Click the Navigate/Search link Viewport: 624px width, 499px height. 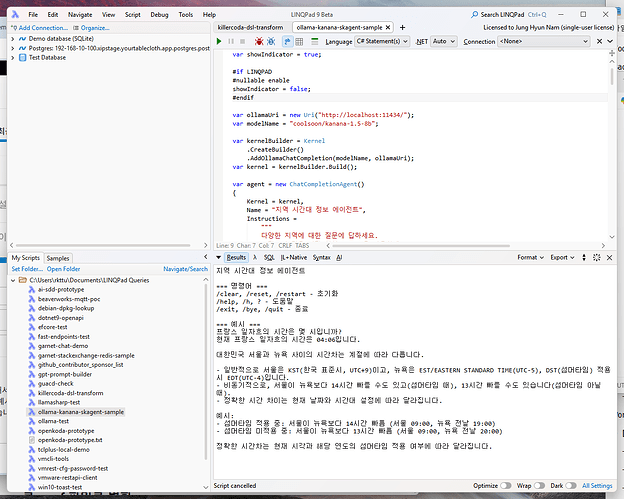coord(185,269)
